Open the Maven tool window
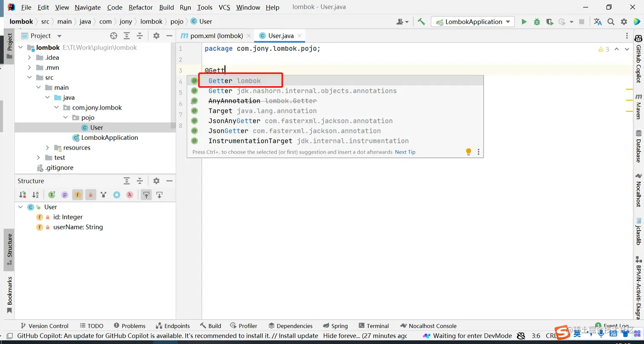This screenshot has height=344, width=644. (x=638, y=107)
